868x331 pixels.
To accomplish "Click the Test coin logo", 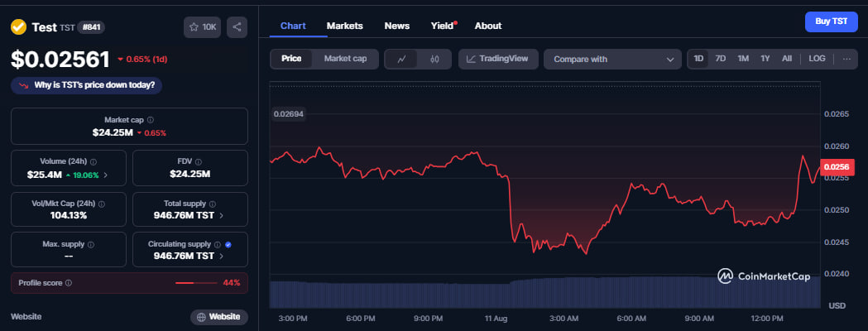I will click(x=18, y=27).
